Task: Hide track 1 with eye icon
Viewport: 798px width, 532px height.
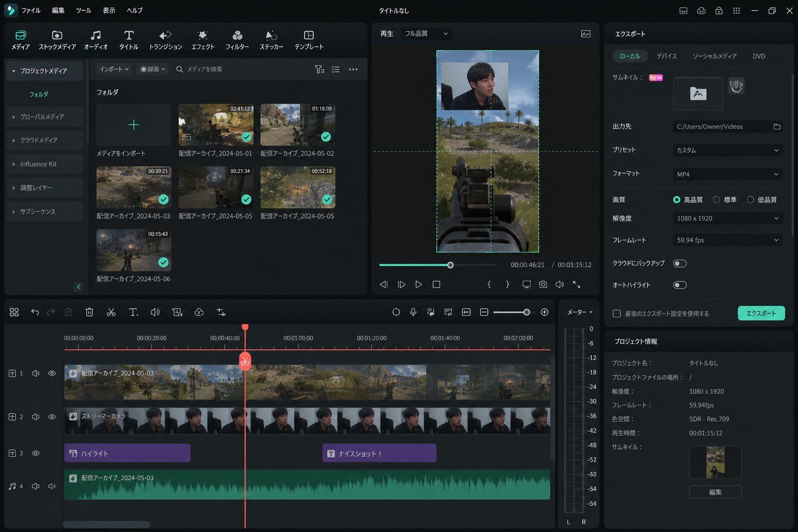Action: click(x=52, y=373)
